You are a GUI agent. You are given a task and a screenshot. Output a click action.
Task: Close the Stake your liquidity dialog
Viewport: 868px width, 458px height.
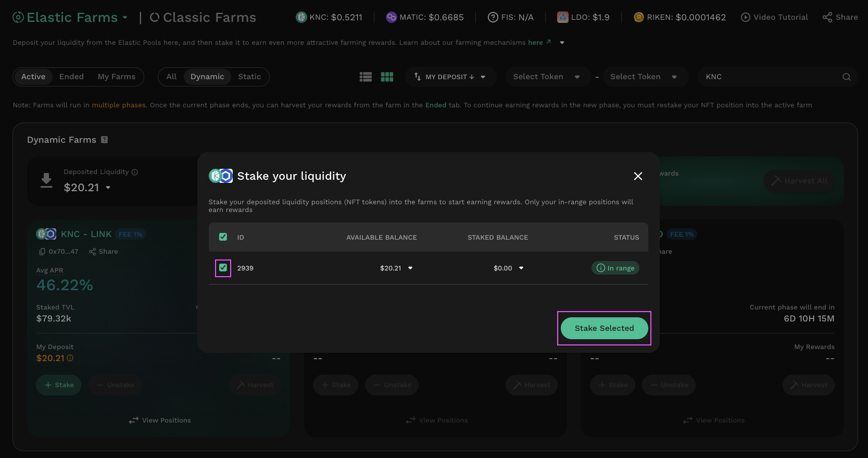tap(638, 176)
